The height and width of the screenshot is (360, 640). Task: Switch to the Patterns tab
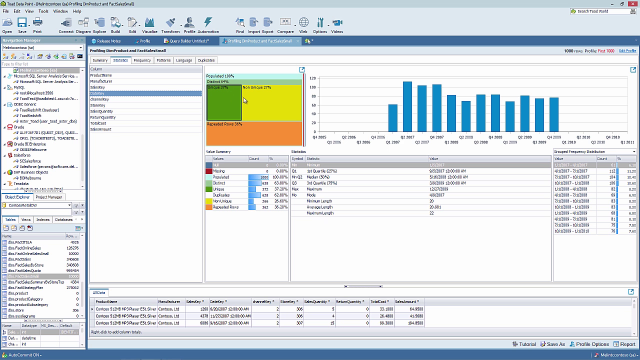coord(164,60)
